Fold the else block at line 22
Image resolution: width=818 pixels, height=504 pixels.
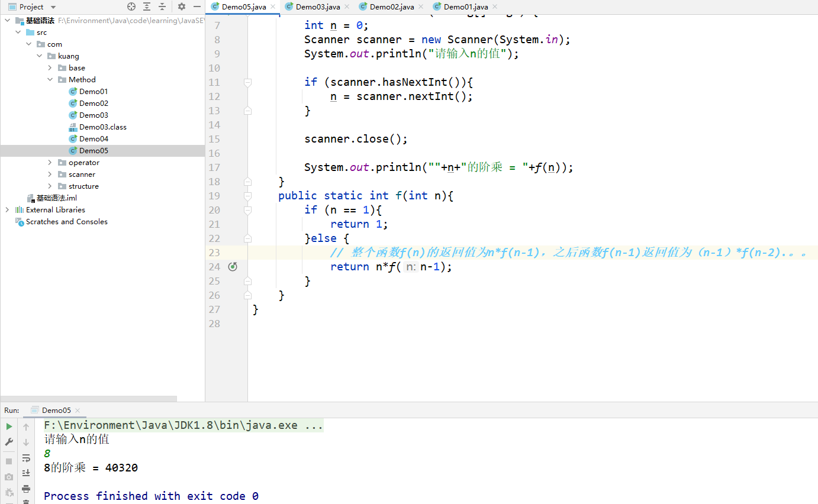pos(247,238)
